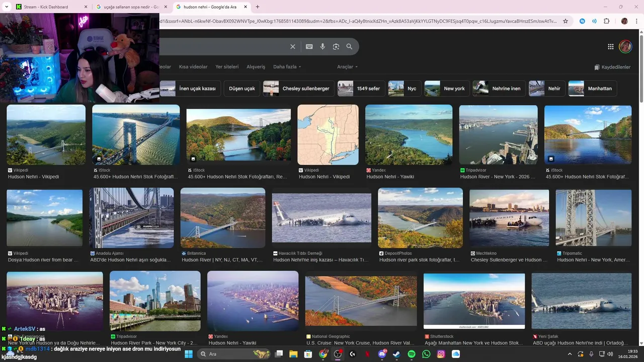Open the Google apps grid
Image resolution: width=644 pixels, height=362 pixels.
coord(611,47)
